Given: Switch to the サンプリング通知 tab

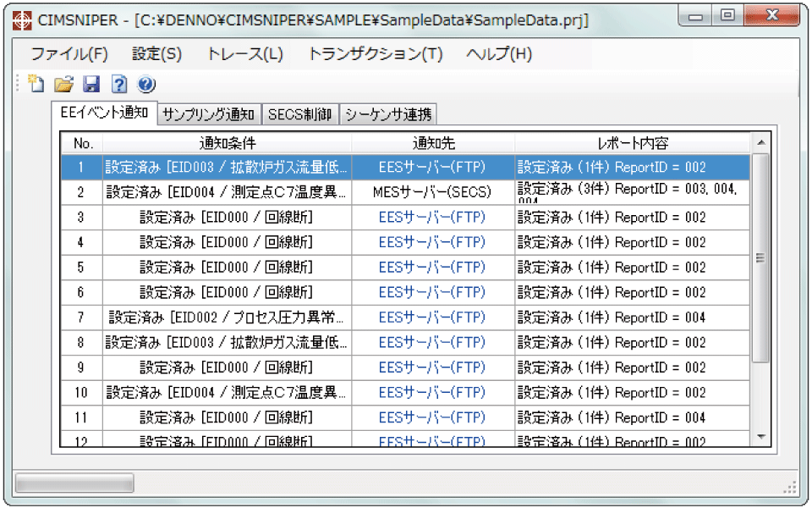Looking at the screenshot, I should (x=208, y=114).
